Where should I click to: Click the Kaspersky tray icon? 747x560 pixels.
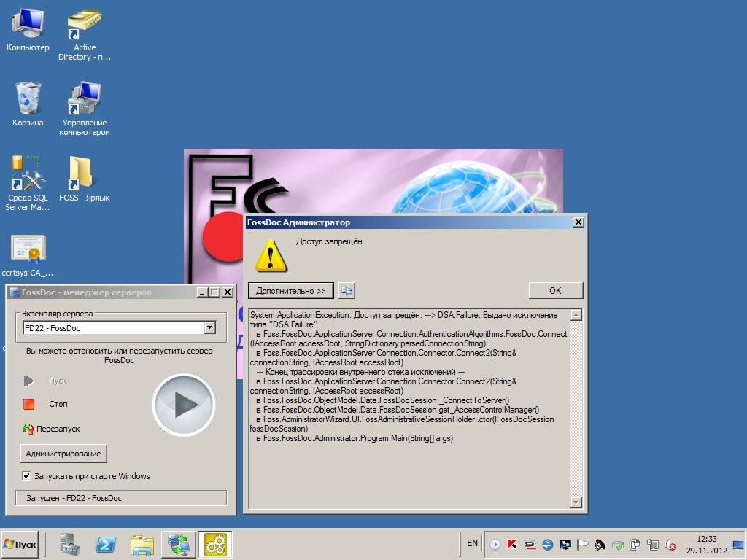click(512, 544)
